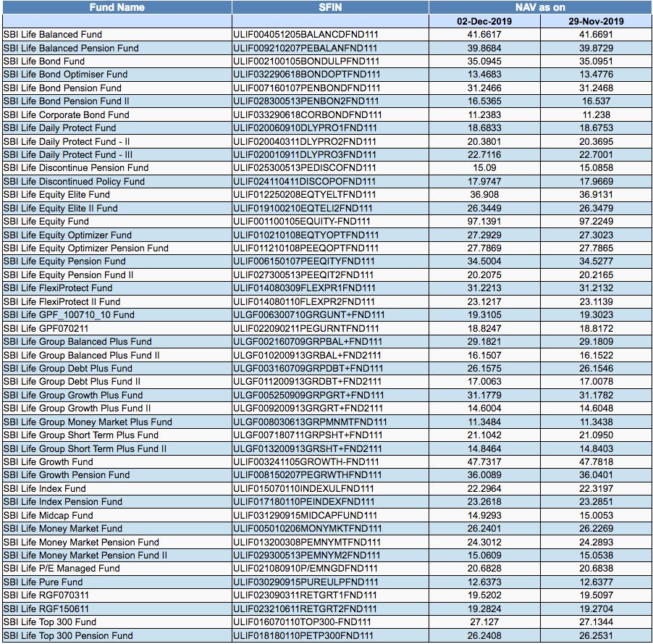The height and width of the screenshot is (644, 653).
Task: Click SBI Life Money Market Pension Fund II
Action: click(x=85, y=555)
